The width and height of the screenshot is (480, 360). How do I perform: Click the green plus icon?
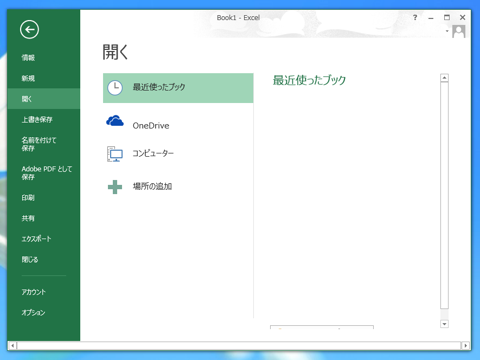pyautogui.click(x=115, y=187)
